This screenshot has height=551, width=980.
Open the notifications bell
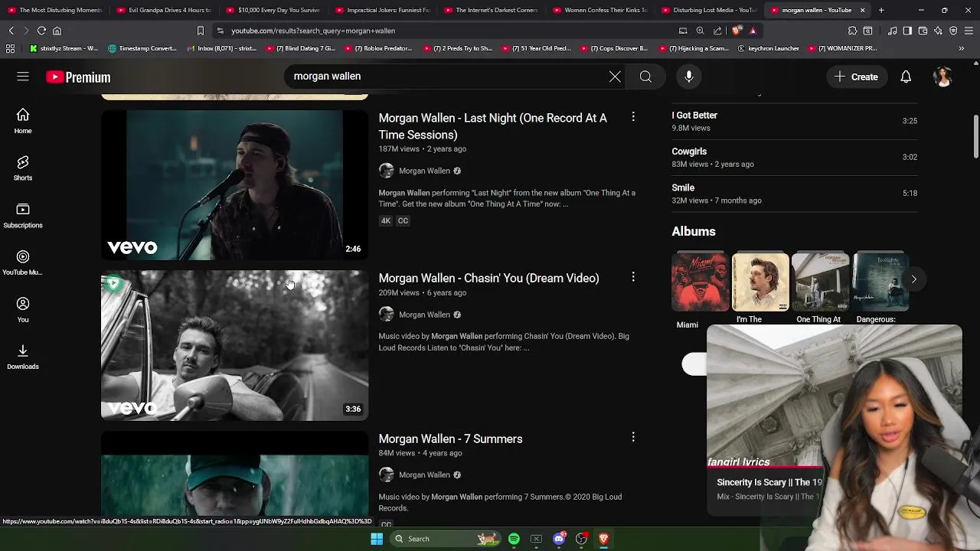pyautogui.click(x=906, y=77)
